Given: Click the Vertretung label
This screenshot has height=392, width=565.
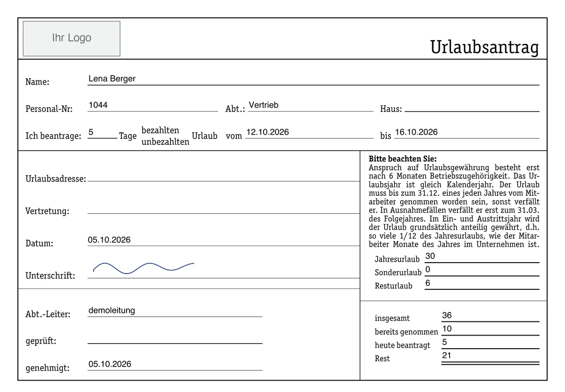Looking at the screenshot, I should pyautogui.click(x=47, y=211).
